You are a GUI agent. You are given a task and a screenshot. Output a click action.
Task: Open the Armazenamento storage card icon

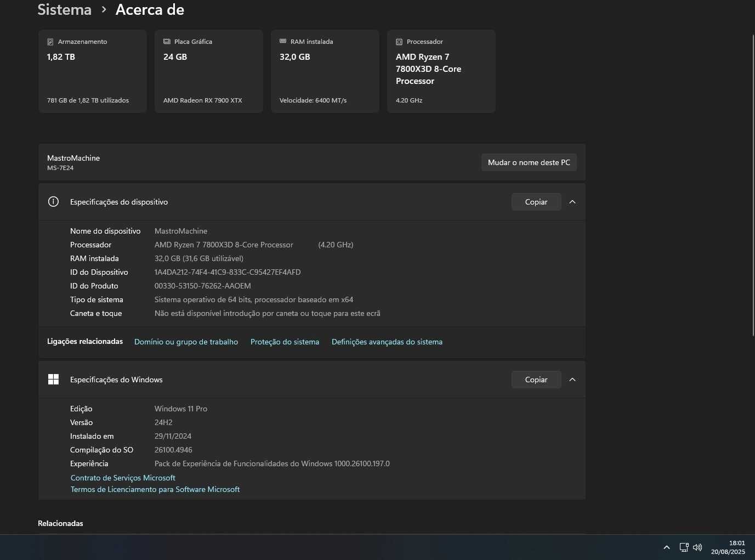50,42
